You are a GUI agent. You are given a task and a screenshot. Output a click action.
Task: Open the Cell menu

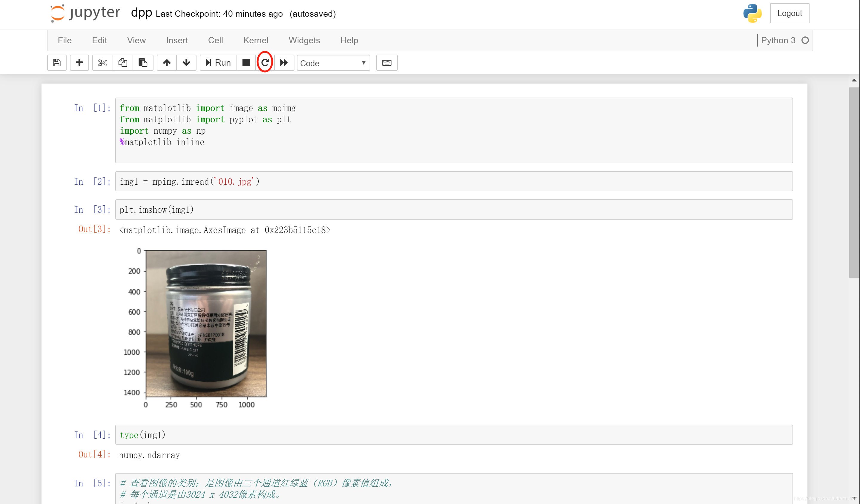pyautogui.click(x=215, y=40)
